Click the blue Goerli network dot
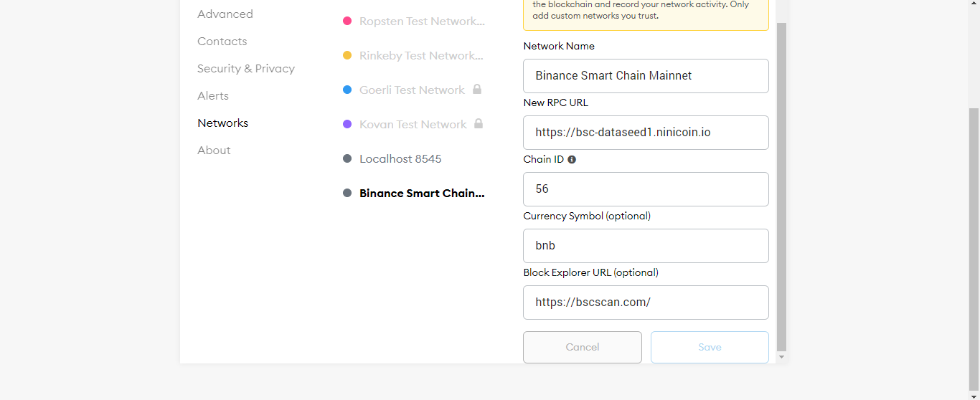The height and width of the screenshot is (400, 980). 347,90
